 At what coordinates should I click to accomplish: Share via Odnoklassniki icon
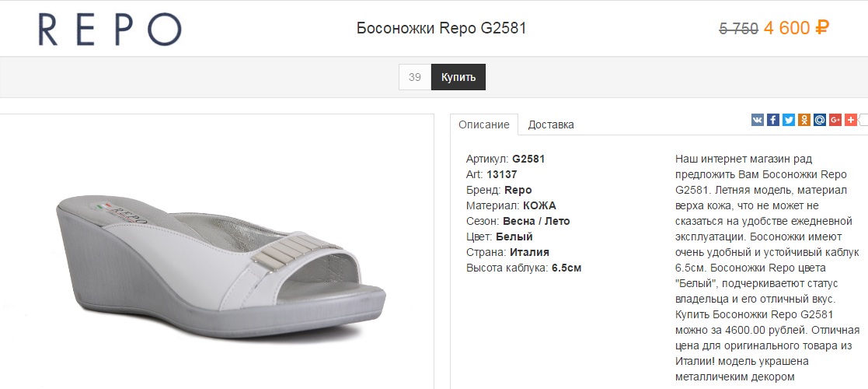point(804,120)
